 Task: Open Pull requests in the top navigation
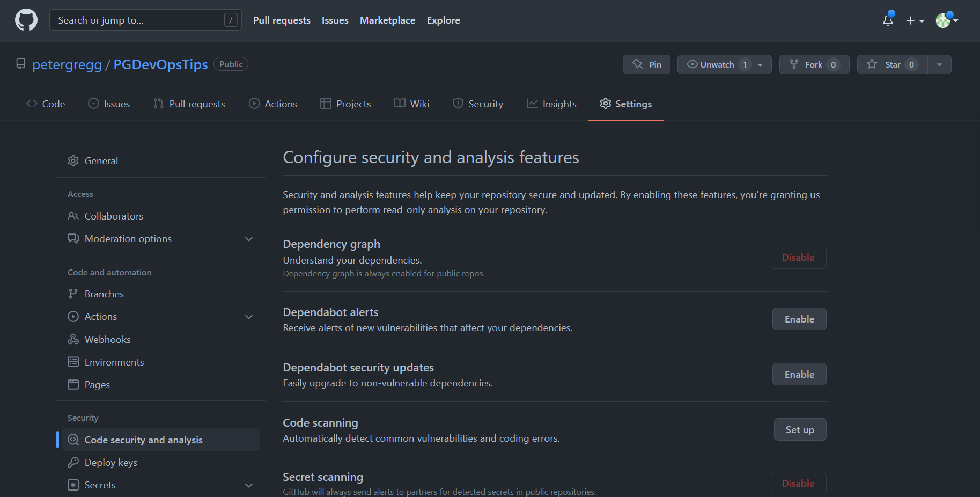(282, 20)
